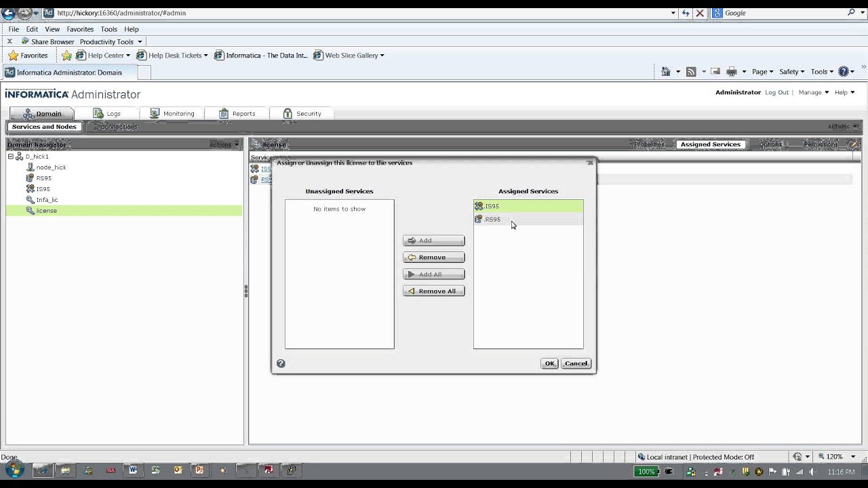The width and height of the screenshot is (868, 488).
Task: Click the 'No items to show' text
Action: (339, 209)
